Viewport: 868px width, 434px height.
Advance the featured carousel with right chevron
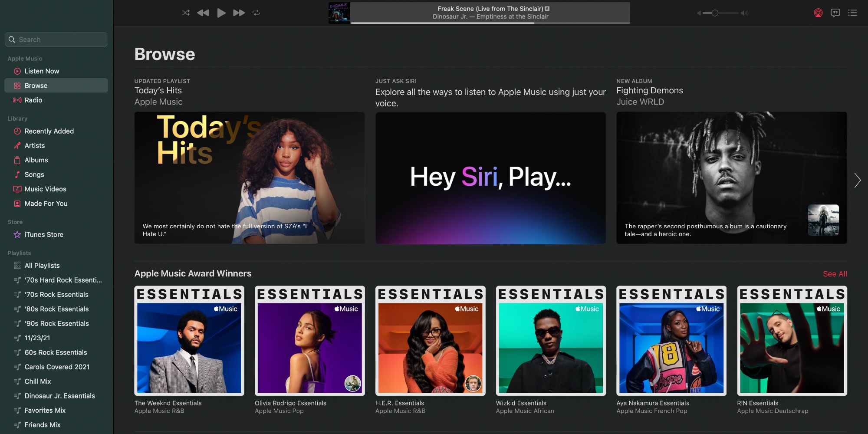point(857,180)
